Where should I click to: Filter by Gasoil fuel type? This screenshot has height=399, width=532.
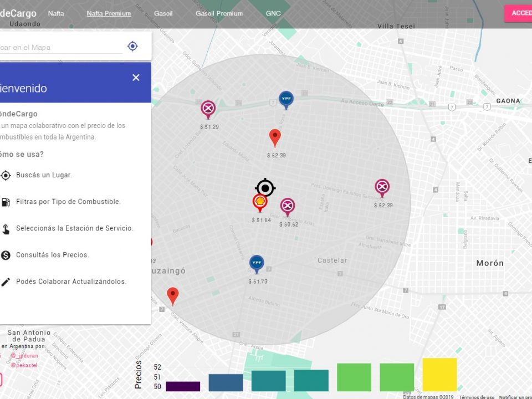tap(163, 13)
